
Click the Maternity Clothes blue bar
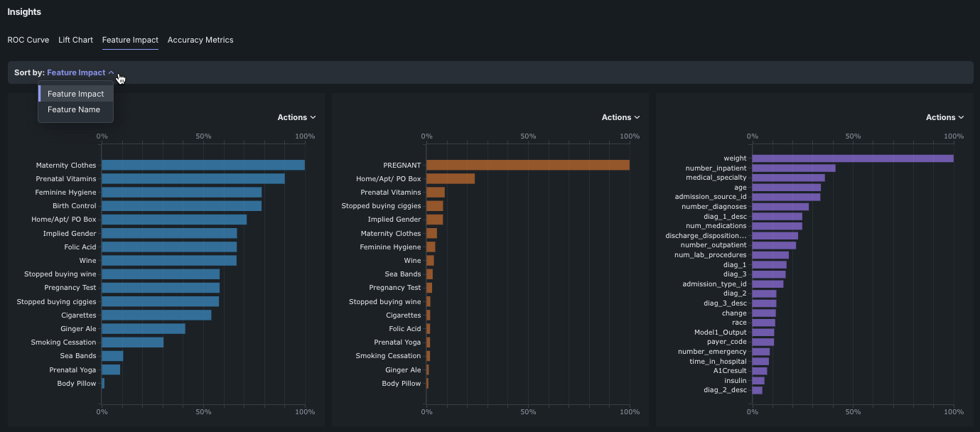[x=203, y=165]
